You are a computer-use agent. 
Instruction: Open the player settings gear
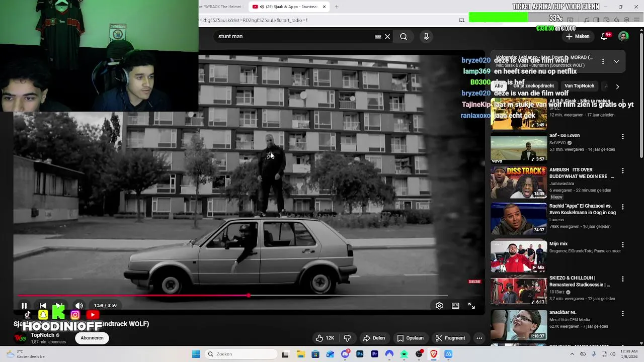pyautogui.click(x=439, y=306)
